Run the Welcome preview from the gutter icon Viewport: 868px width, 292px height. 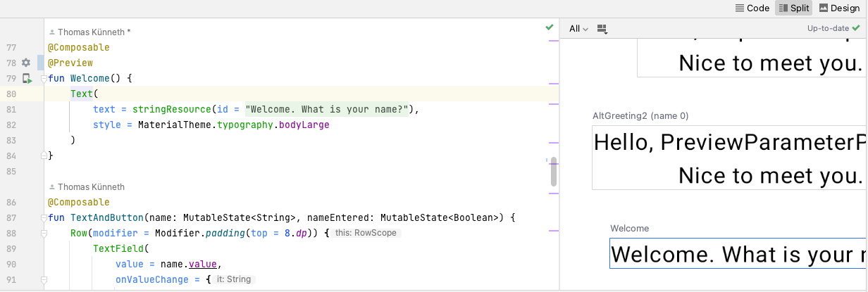click(27, 78)
